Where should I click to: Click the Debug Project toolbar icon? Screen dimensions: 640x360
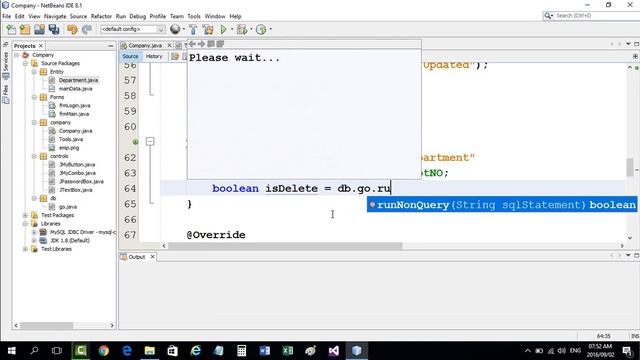242,29
